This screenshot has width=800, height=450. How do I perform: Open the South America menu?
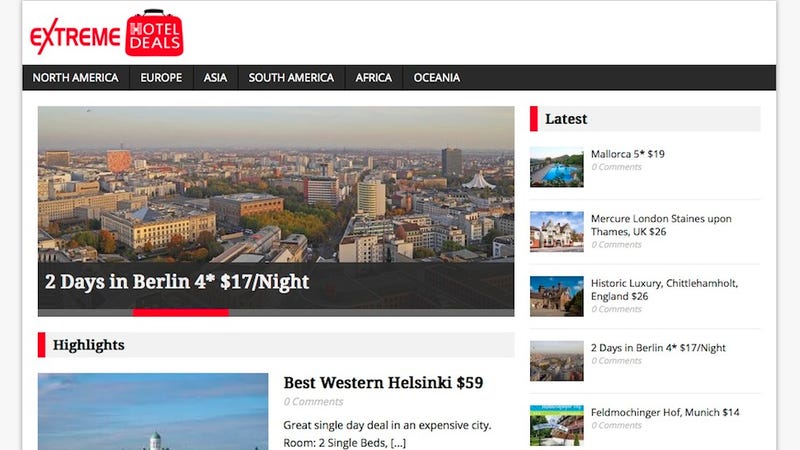point(291,78)
